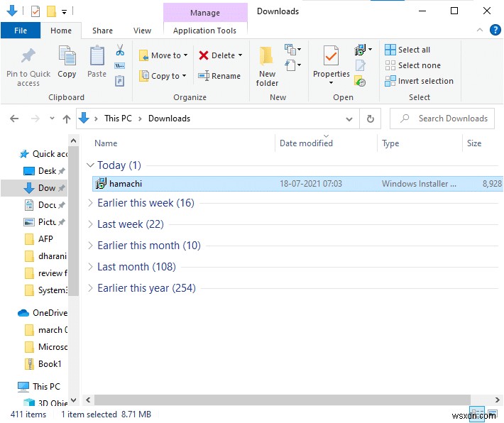Open the address bar history dropdown
The image size is (504, 423).
point(349,119)
